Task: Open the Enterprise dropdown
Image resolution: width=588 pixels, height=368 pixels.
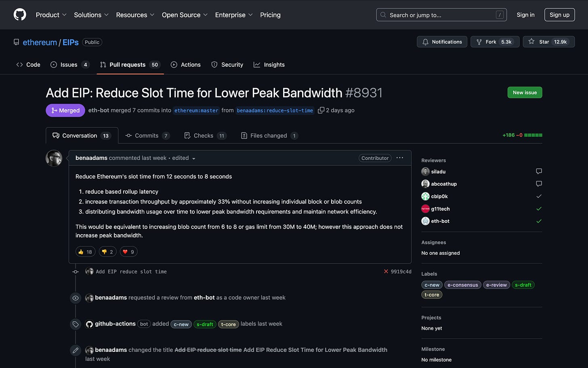Action: coord(234,15)
